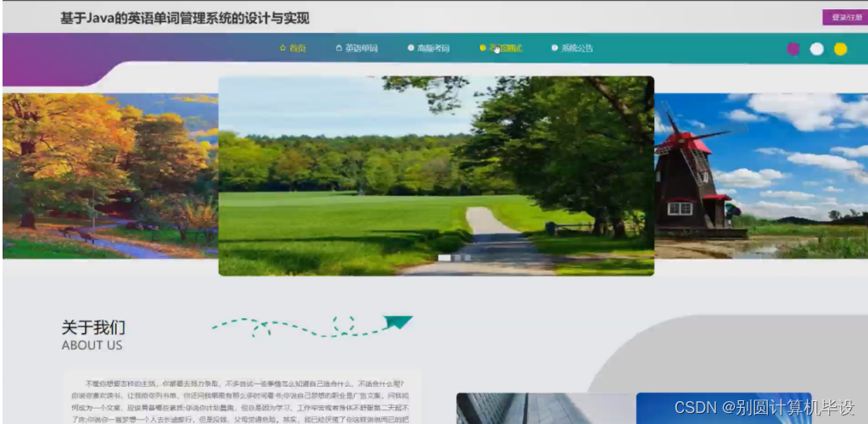Pick the white theme color circle
The image size is (868, 424).
pyautogui.click(x=817, y=49)
